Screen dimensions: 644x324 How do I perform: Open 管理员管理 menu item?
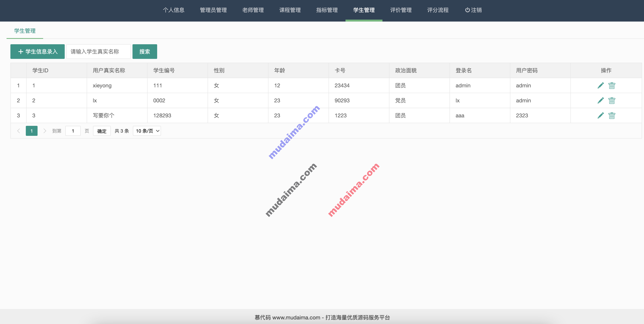213,10
